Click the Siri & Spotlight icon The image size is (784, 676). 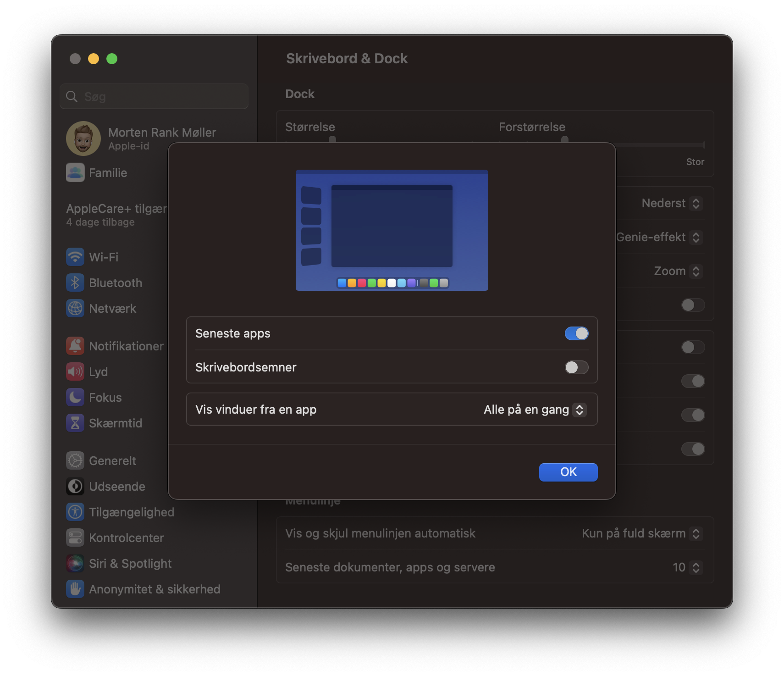click(75, 563)
